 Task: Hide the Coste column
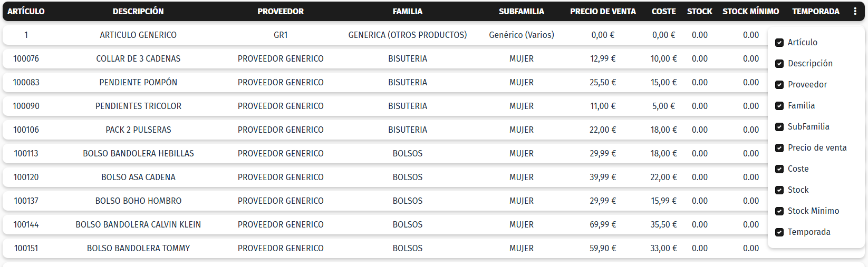[779, 169]
